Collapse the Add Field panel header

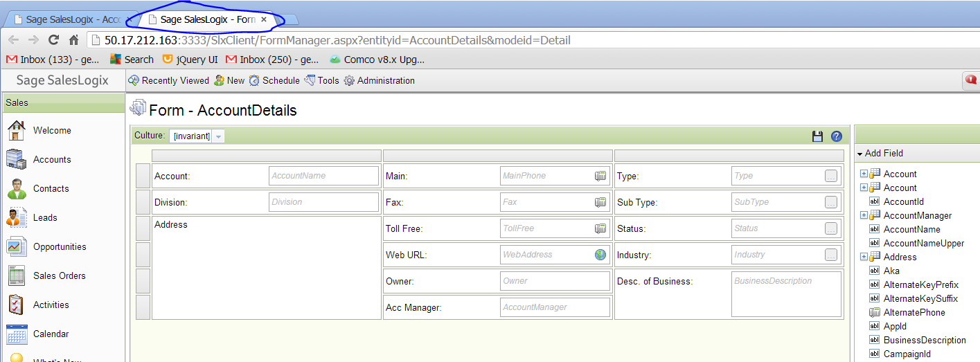pos(918,153)
